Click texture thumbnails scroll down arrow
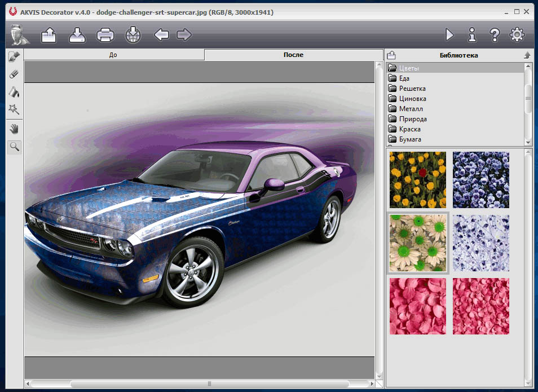The height and width of the screenshot is (392, 538). 528,383
